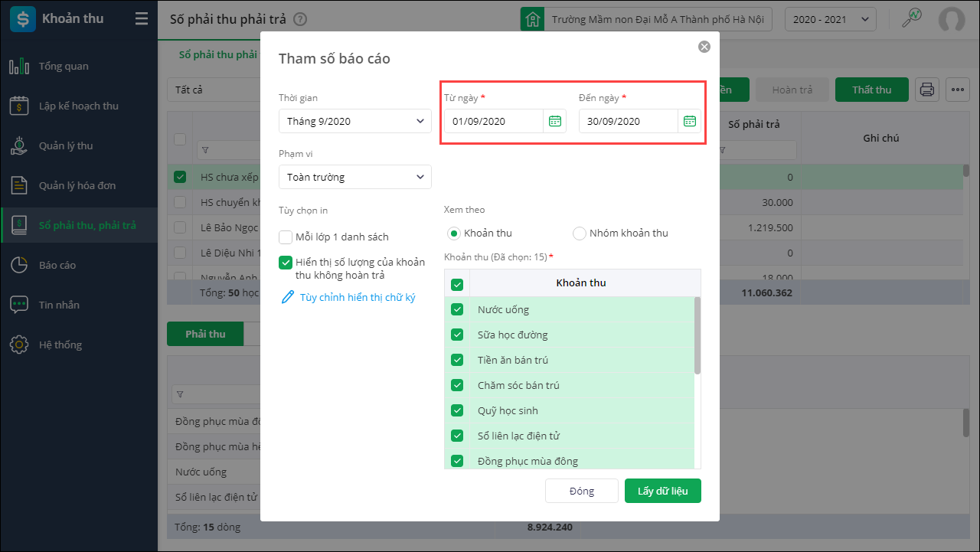Viewport: 980px width, 552px height.
Task: Open the user profile avatar
Action: [952, 19]
